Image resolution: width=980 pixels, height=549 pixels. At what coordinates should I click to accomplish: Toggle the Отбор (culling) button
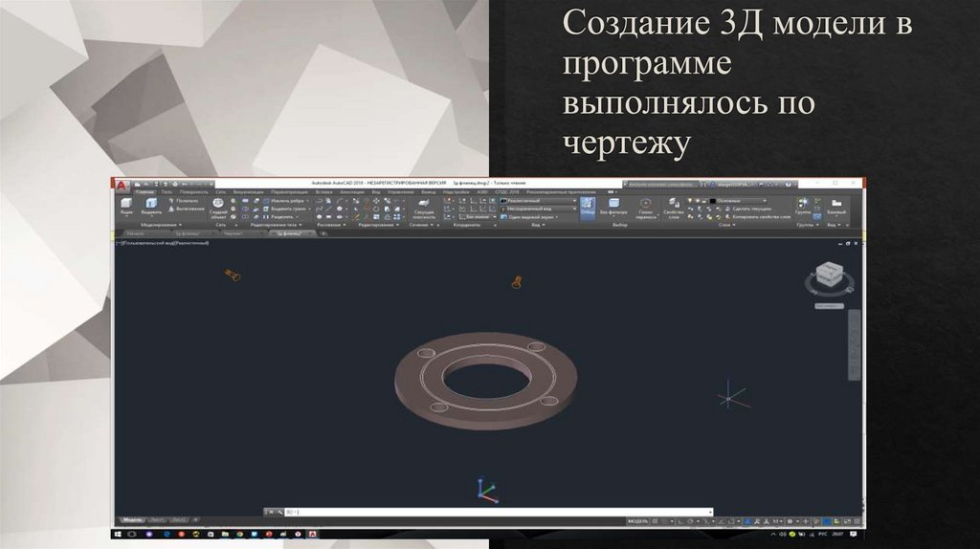tap(588, 208)
